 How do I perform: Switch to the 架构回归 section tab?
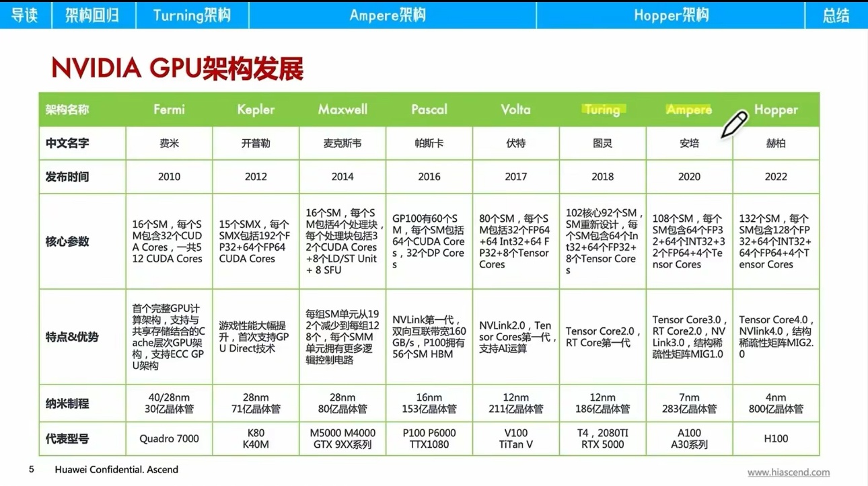[x=93, y=15]
